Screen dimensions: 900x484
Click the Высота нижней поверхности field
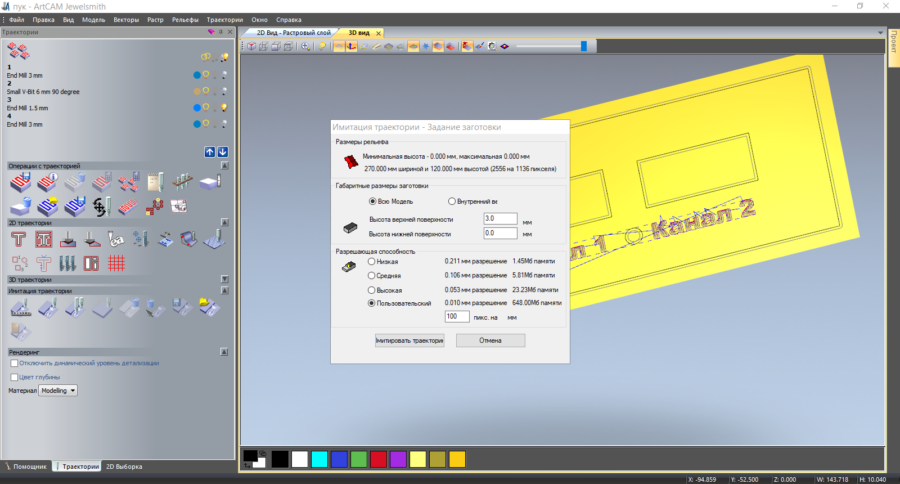click(x=500, y=233)
